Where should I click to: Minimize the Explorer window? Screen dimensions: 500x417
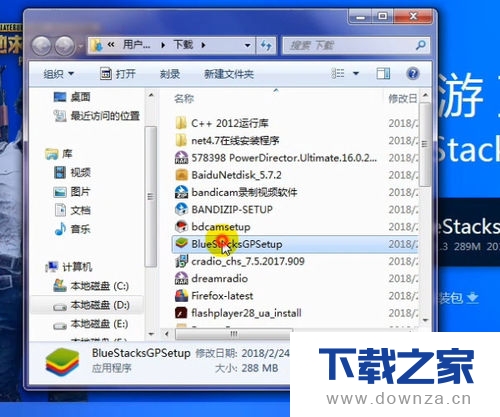360,17
